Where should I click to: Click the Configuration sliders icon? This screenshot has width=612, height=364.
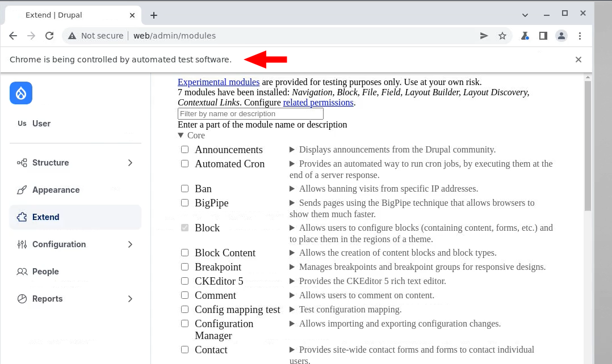tap(22, 244)
